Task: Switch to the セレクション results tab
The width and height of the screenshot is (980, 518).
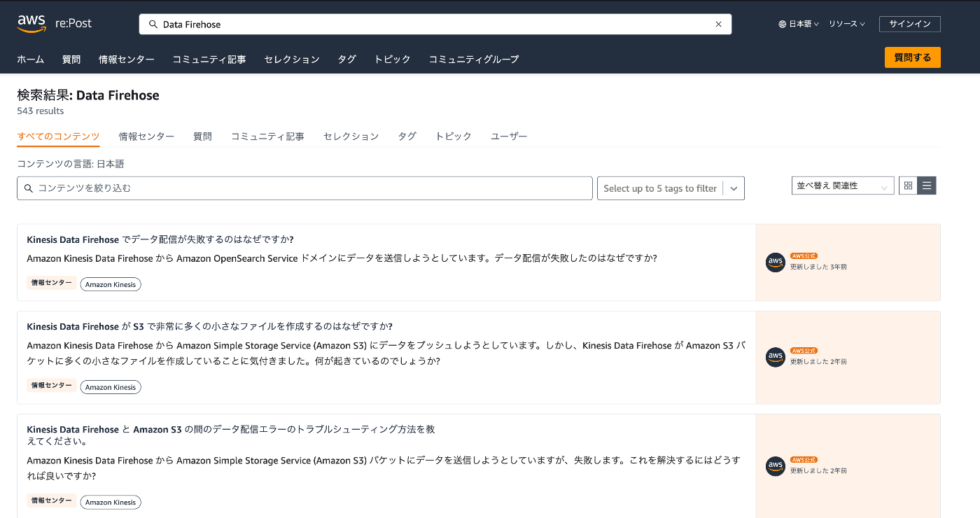Action: [351, 136]
